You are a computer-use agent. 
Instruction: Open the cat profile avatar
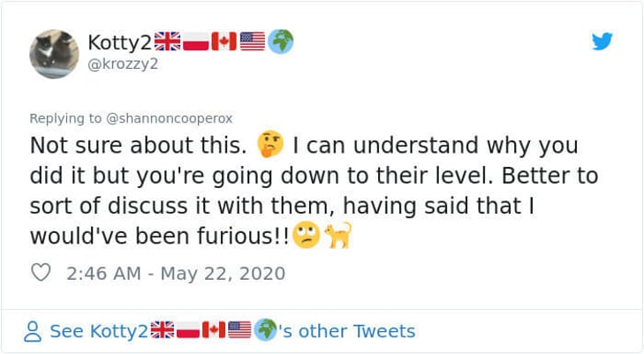click(54, 54)
